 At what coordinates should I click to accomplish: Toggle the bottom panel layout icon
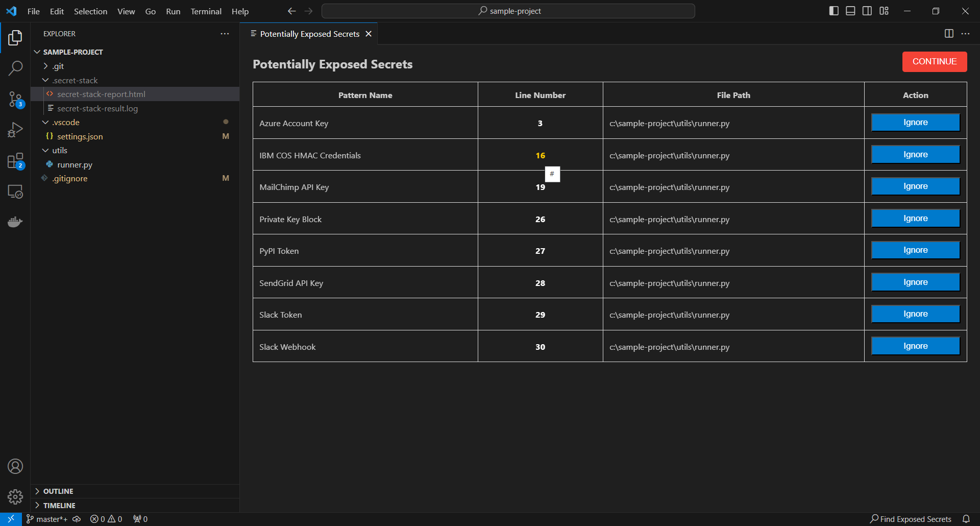[850, 11]
